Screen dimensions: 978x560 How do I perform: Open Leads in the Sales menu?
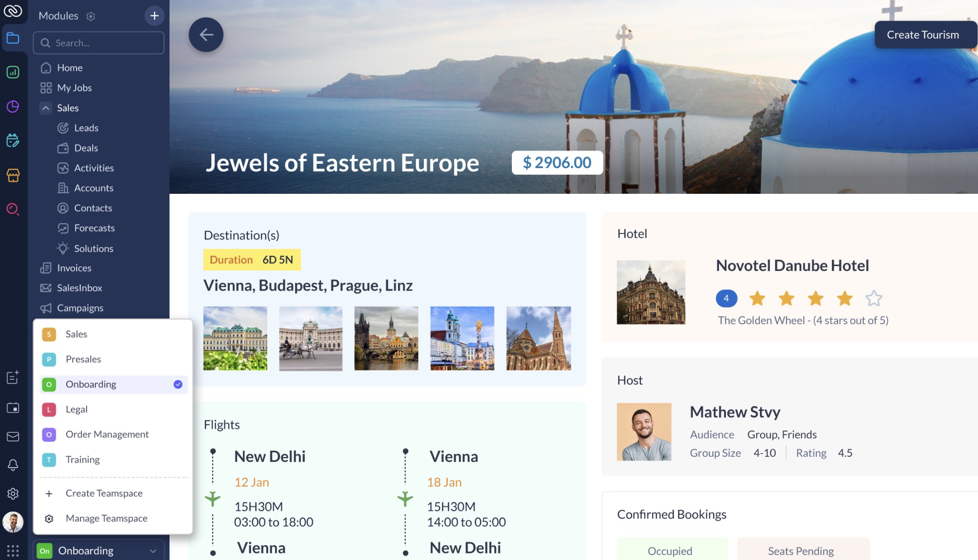click(86, 128)
